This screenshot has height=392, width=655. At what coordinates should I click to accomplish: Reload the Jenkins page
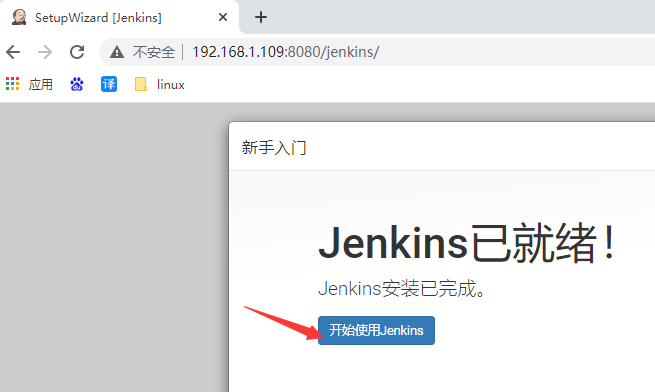[x=77, y=52]
